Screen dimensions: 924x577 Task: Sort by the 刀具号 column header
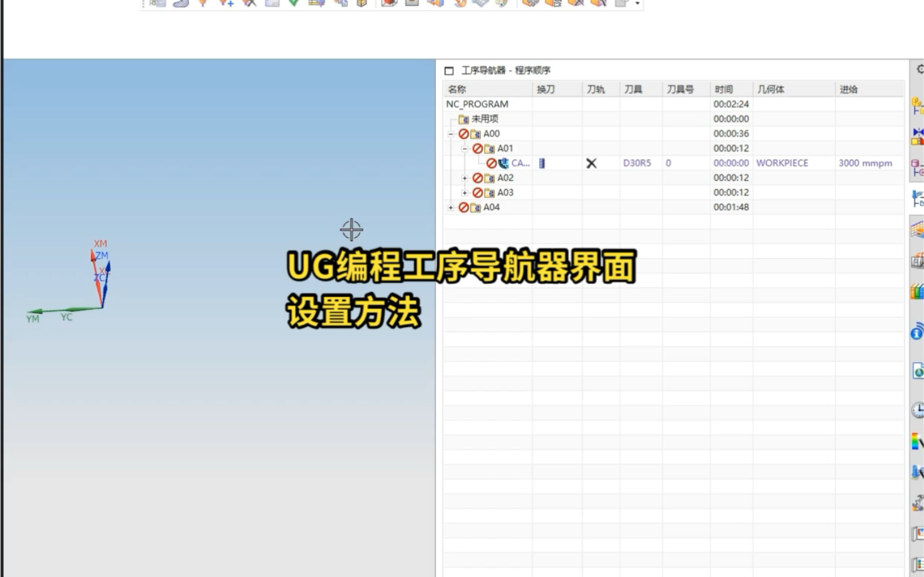click(x=686, y=90)
